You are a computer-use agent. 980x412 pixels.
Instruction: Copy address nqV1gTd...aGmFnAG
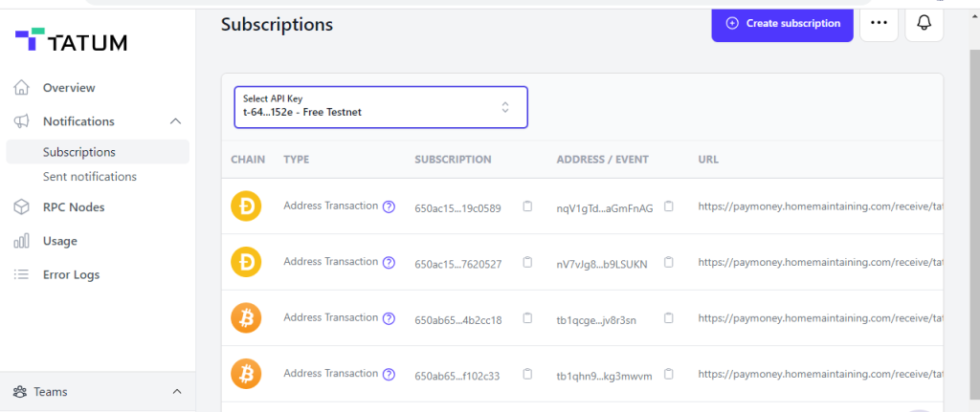pyautogui.click(x=669, y=206)
